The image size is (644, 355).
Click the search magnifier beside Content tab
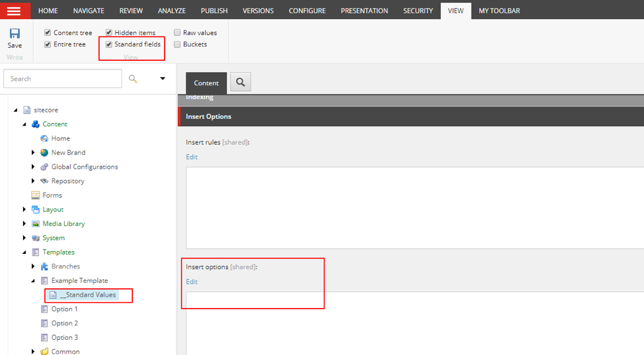pyautogui.click(x=240, y=83)
